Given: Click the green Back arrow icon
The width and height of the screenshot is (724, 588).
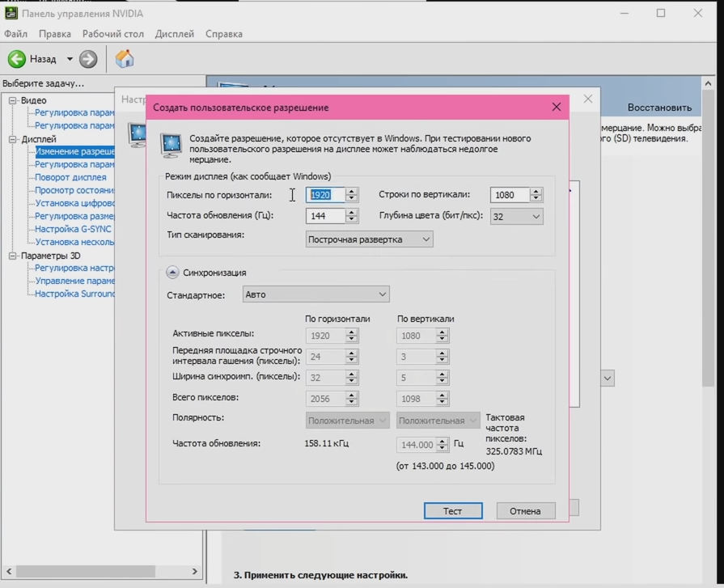Looking at the screenshot, I should pyautogui.click(x=17, y=59).
